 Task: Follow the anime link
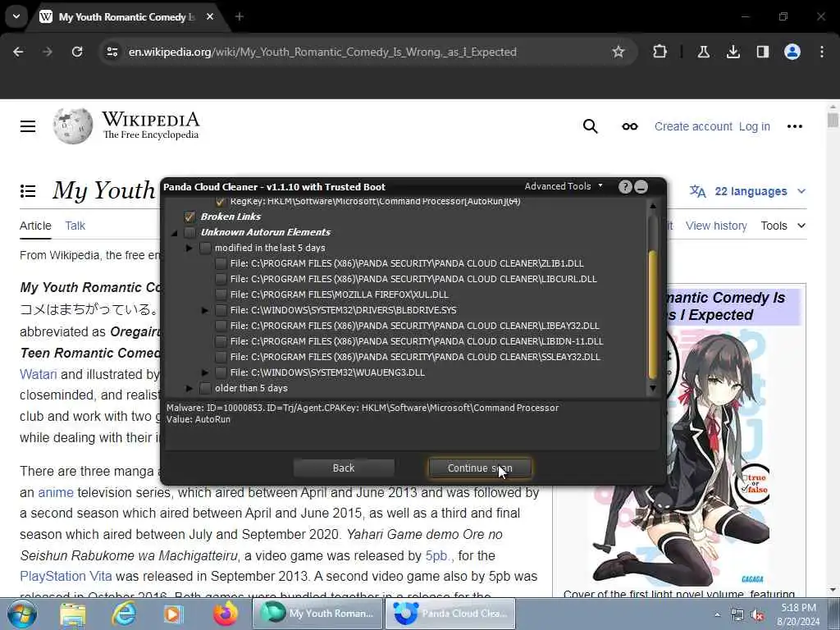pos(56,492)
